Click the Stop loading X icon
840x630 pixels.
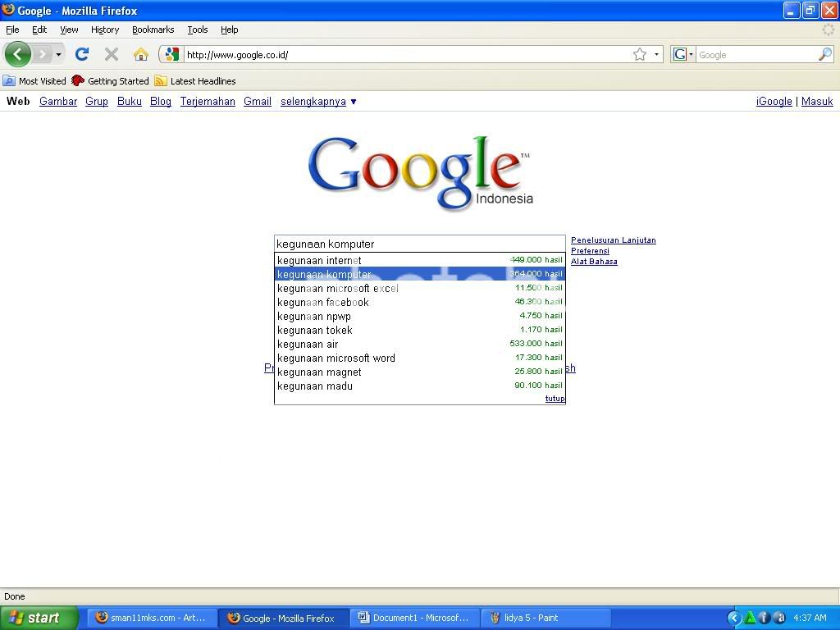[x=112, y=55]
